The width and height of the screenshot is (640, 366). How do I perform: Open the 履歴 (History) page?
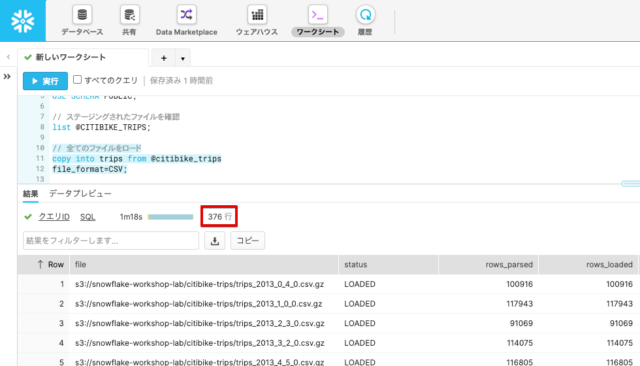365,20
